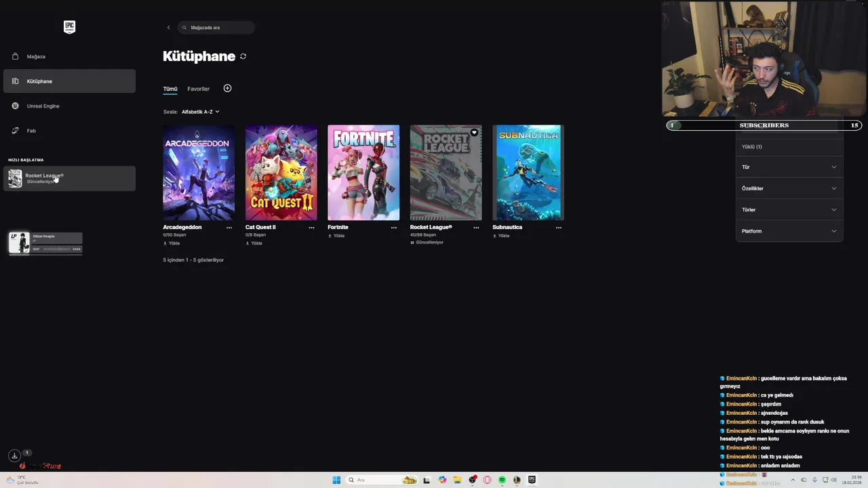
Task: Open Epic Games Launcher taskbar icon
Action: 532,480
